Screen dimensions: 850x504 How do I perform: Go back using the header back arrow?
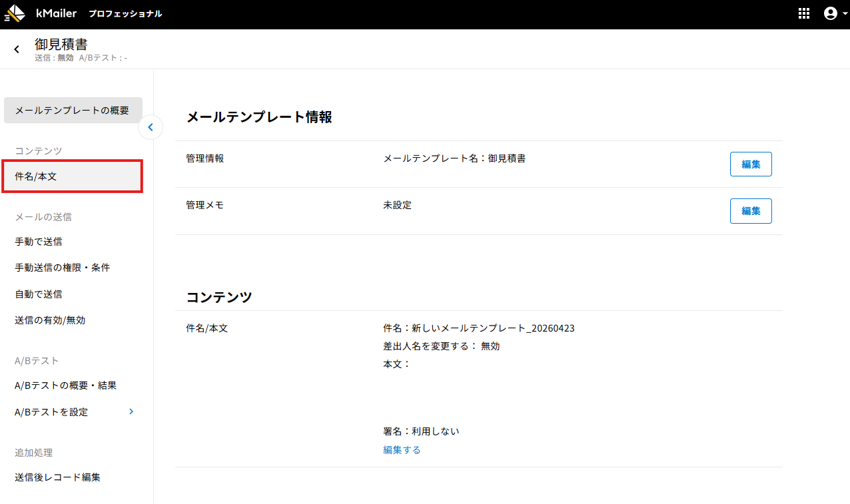tap(17, 49)
